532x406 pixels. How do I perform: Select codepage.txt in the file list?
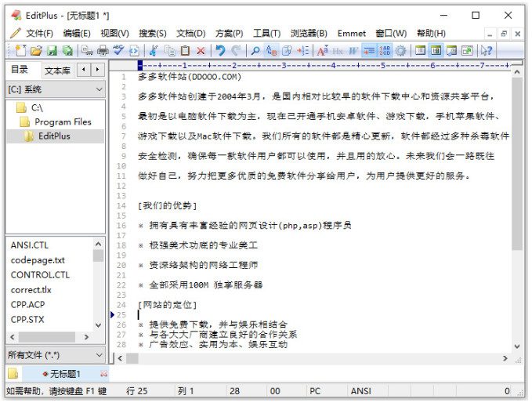38,260
